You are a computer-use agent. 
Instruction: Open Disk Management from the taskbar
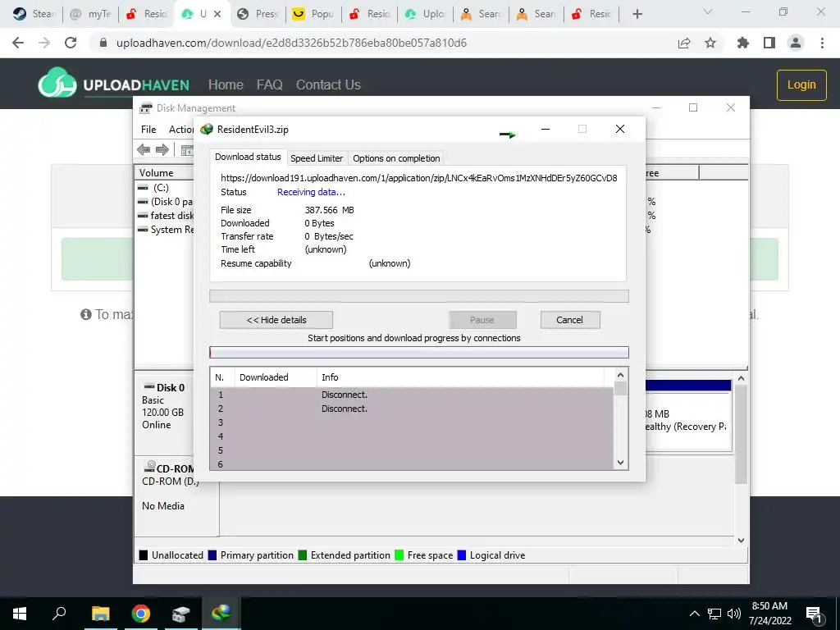pyautogui.click(x=180, y=614)
